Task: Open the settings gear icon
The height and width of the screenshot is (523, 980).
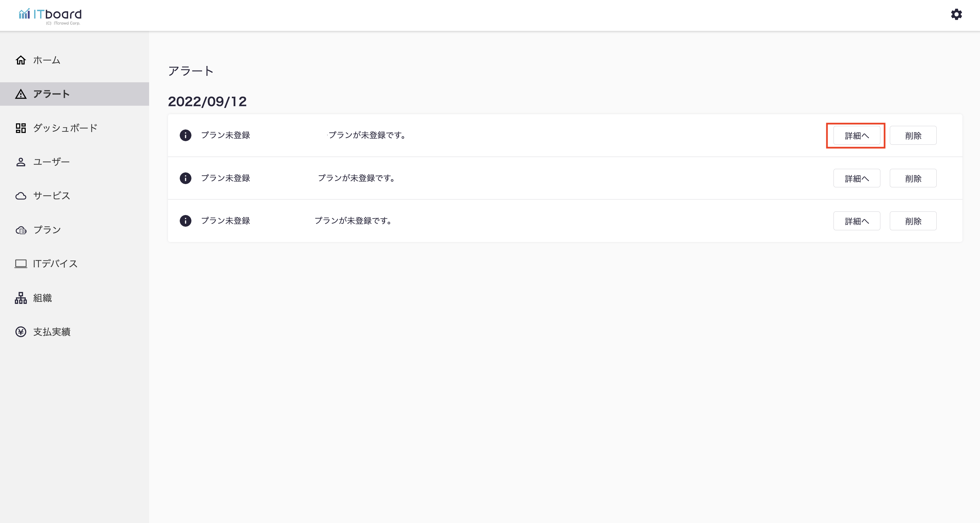Action: (x=956, y=14)
